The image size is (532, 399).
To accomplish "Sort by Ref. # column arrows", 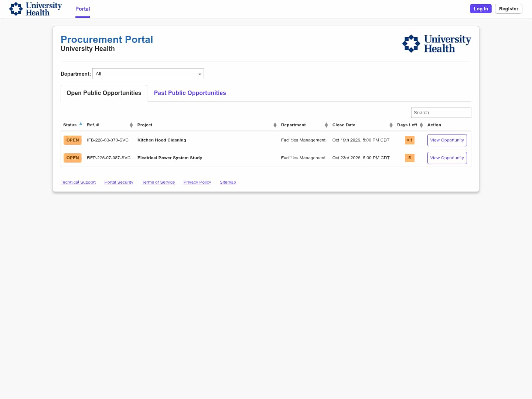I will [x=131, y=125].
